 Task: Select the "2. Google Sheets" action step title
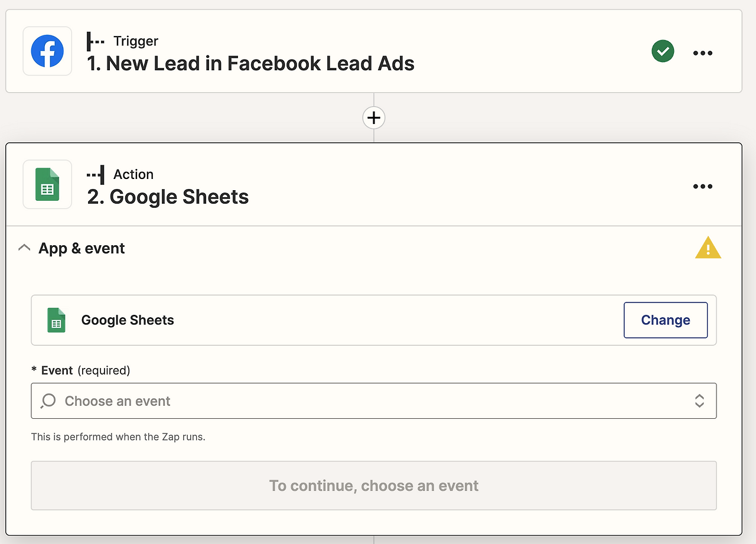(168, 197)
